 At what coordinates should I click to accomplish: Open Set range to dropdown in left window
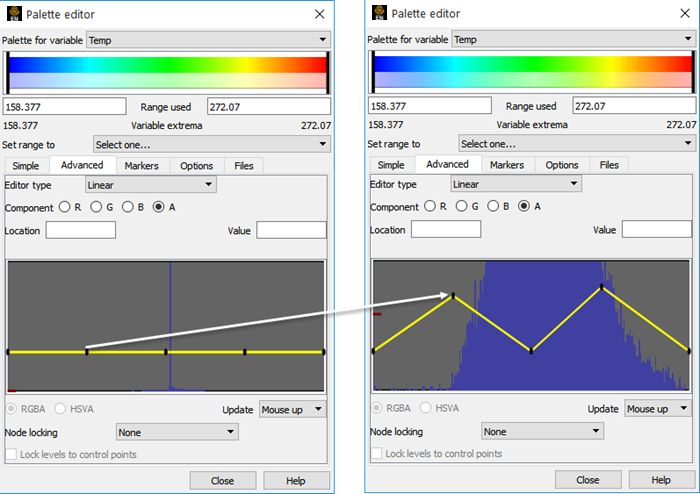click(x=212, y=145)
